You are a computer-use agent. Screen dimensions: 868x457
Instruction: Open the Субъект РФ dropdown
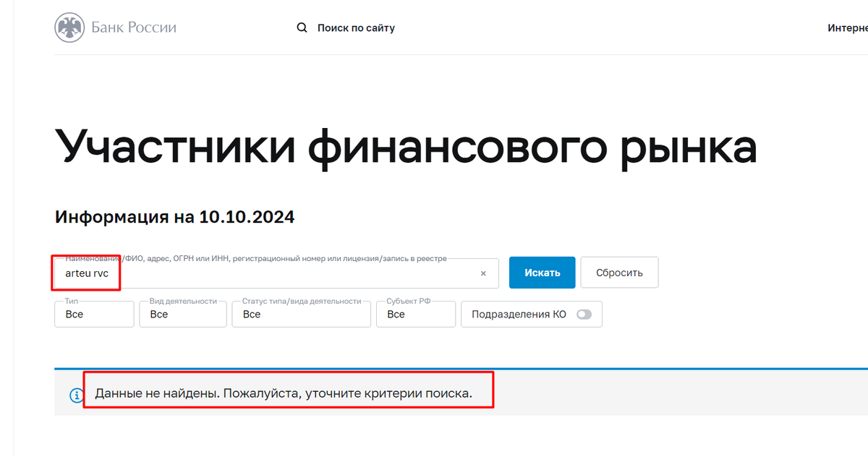[416, 315]
